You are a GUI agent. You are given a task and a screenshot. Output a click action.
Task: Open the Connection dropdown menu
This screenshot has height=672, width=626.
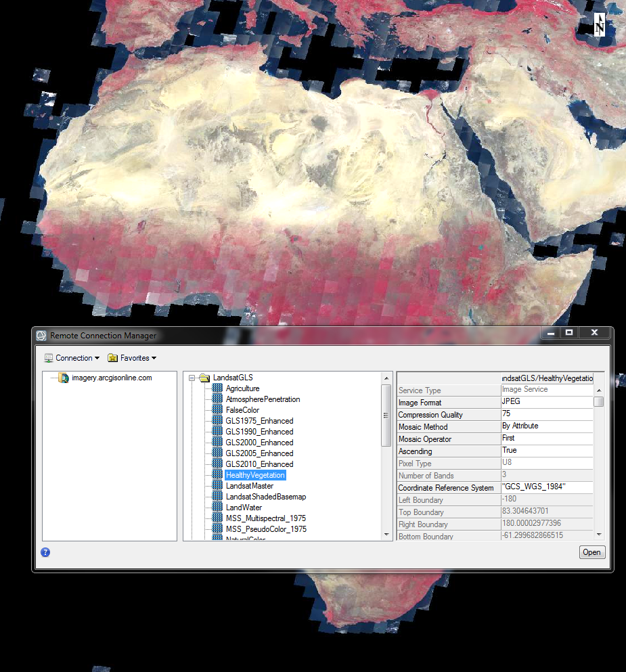pyautogui.click(x=72, y=358)
